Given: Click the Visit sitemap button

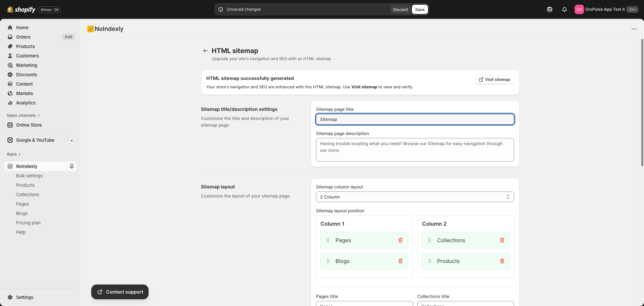Looking at the screenshot, I should (494, 80).
